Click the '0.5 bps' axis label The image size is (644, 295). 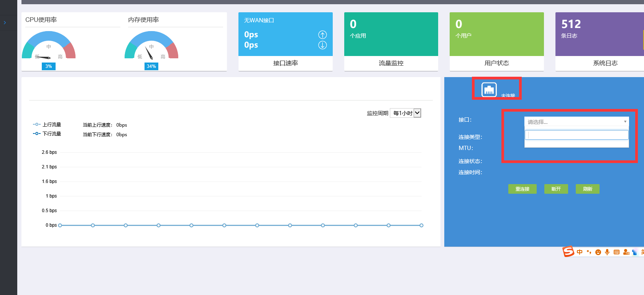[49, 211]
